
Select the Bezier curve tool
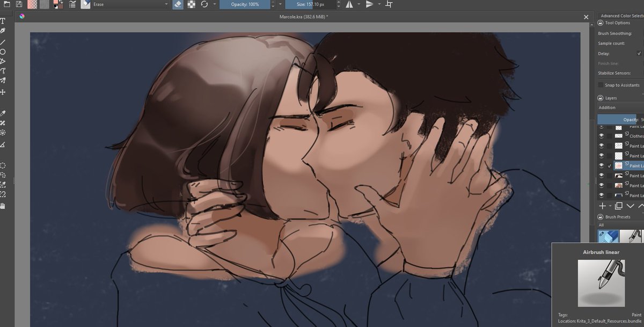tap(3, 71)
